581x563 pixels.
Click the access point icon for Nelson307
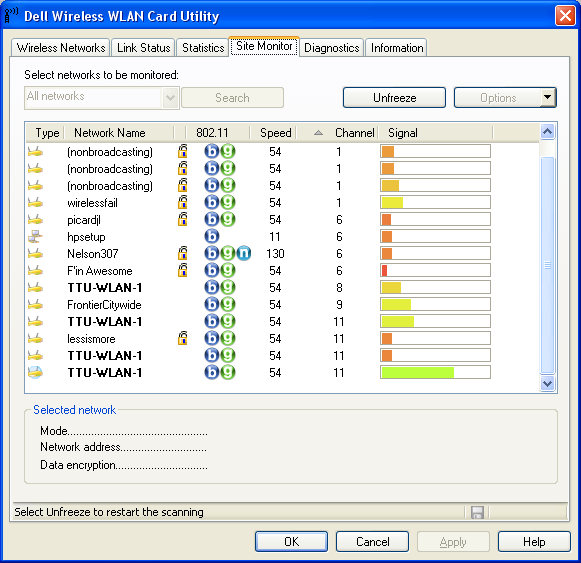click(36, 254)
